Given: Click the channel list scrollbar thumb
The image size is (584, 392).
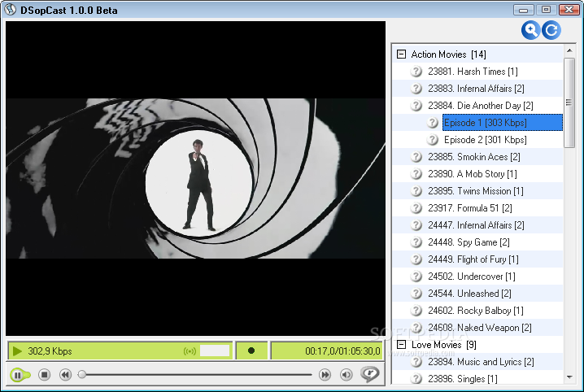Looking at the screenshot, I should coord(569,102).
